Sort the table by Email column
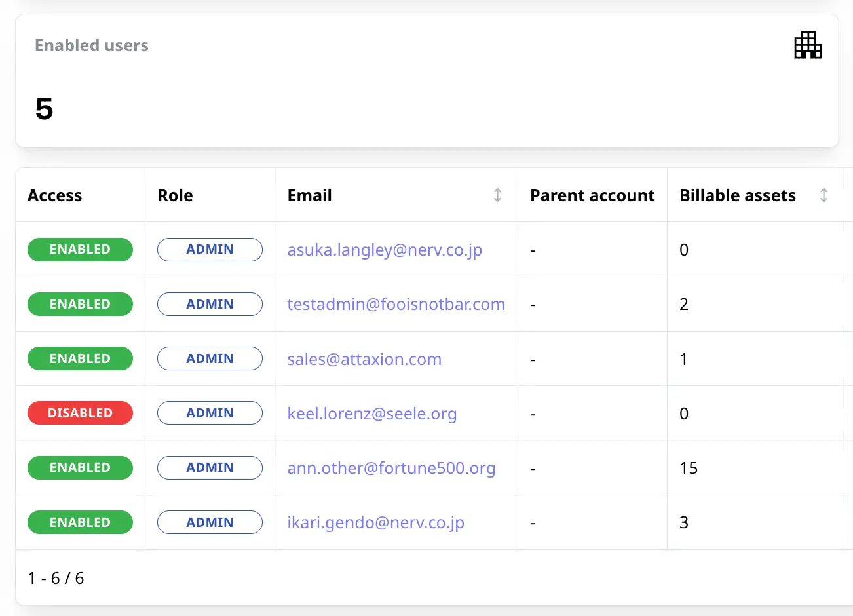The height and width of the screenshot is (616, 853). [497, 195]
